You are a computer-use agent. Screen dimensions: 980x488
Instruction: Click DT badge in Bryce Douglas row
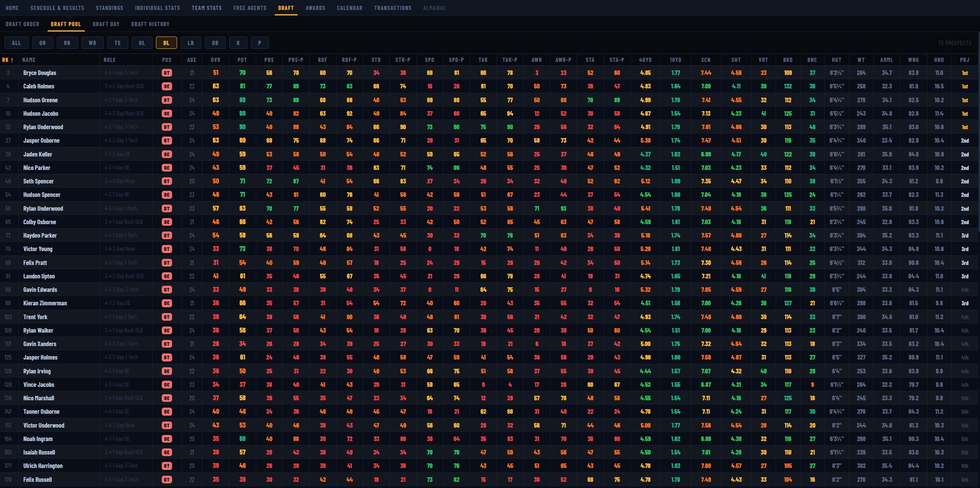coord(167,73)
